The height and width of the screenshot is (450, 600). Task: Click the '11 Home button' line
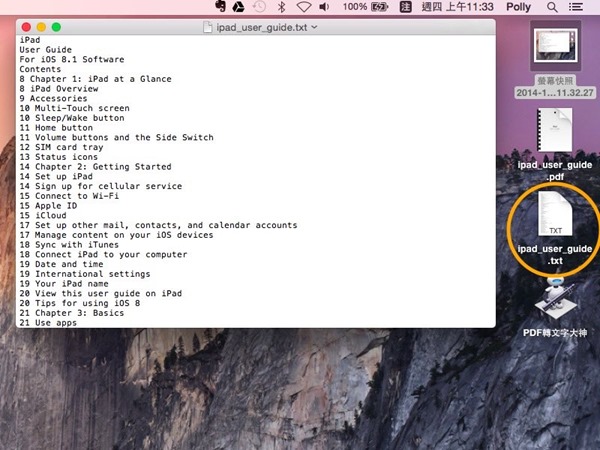(56, 128)
